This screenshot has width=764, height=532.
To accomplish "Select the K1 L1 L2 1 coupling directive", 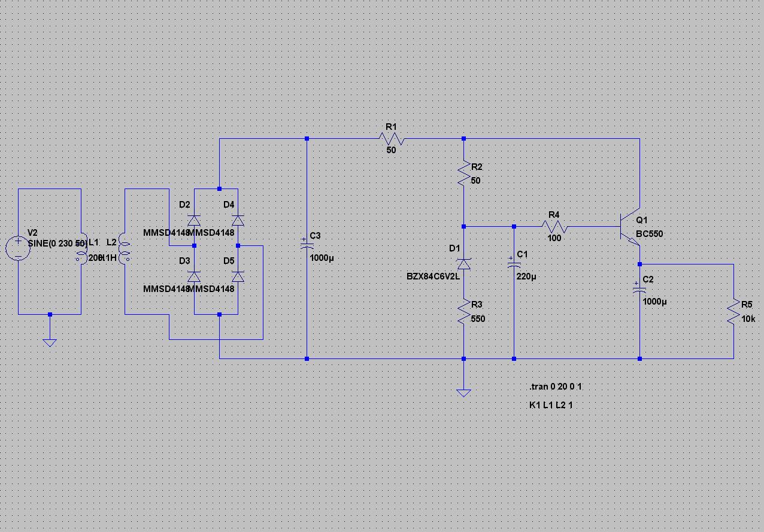I will point(551,405).
